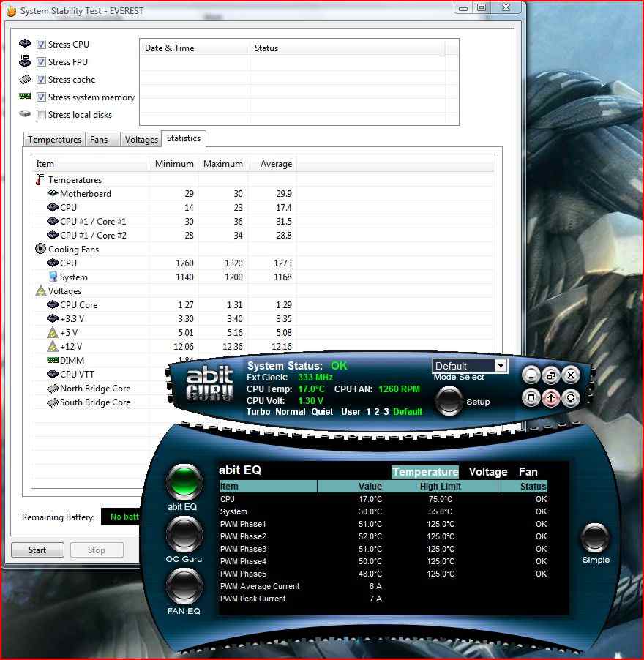The height and width of the screenshot is (660, 644).
Task: Click the abit Guru logo
Action: [x=209, y=383]
